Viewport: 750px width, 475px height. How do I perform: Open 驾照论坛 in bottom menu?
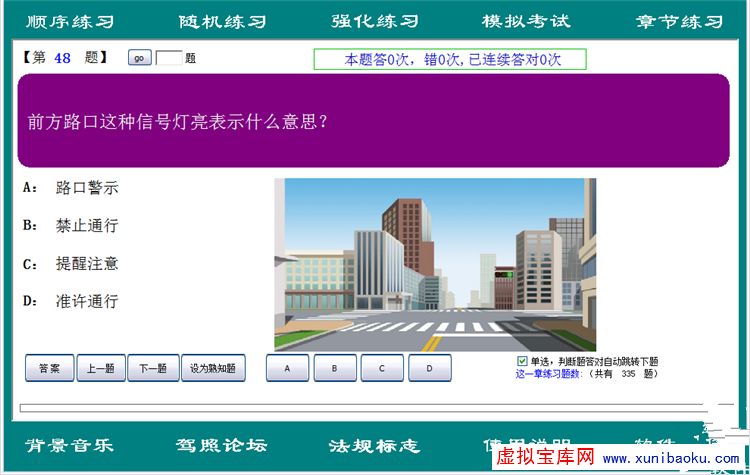coord(222,446)
